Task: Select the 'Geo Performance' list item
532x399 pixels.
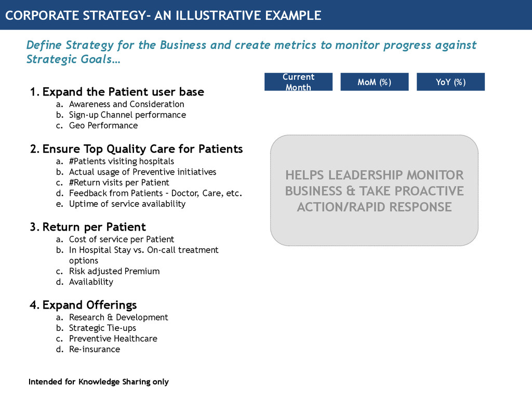Action: point(103,126)
